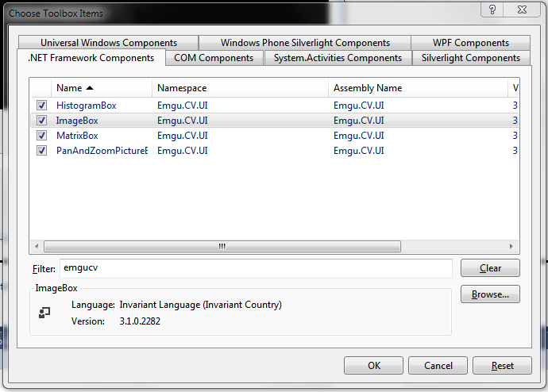Click the horizontal scrollbar thumb
The height and width of the screenshot is (392, 548).
[222, 247]
